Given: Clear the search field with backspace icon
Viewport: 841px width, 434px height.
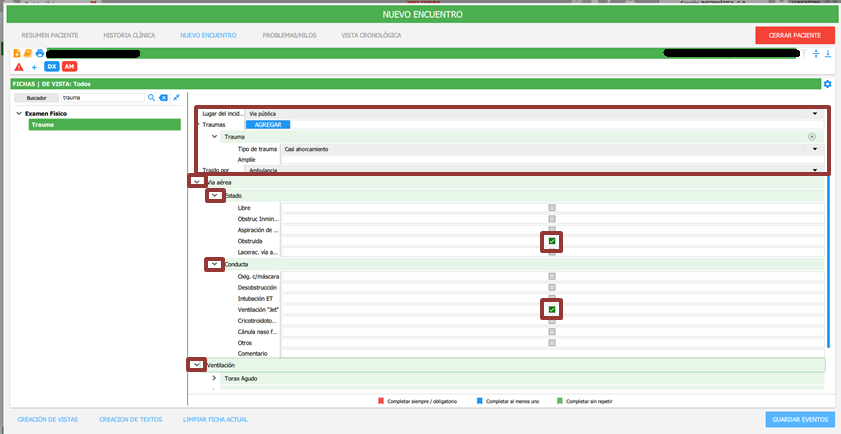Looking at the screenshot, I should tap(164, 98).
